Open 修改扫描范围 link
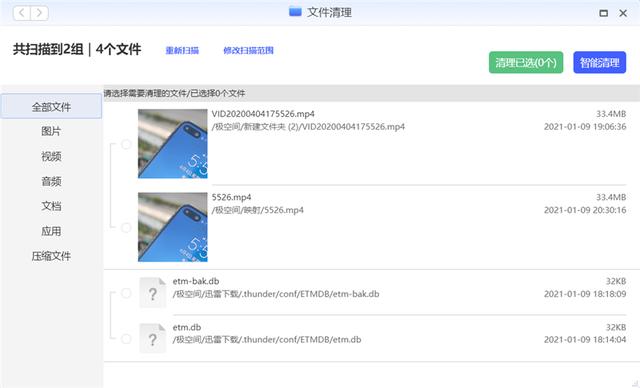The image size is (640, 388). coord(248,51)
